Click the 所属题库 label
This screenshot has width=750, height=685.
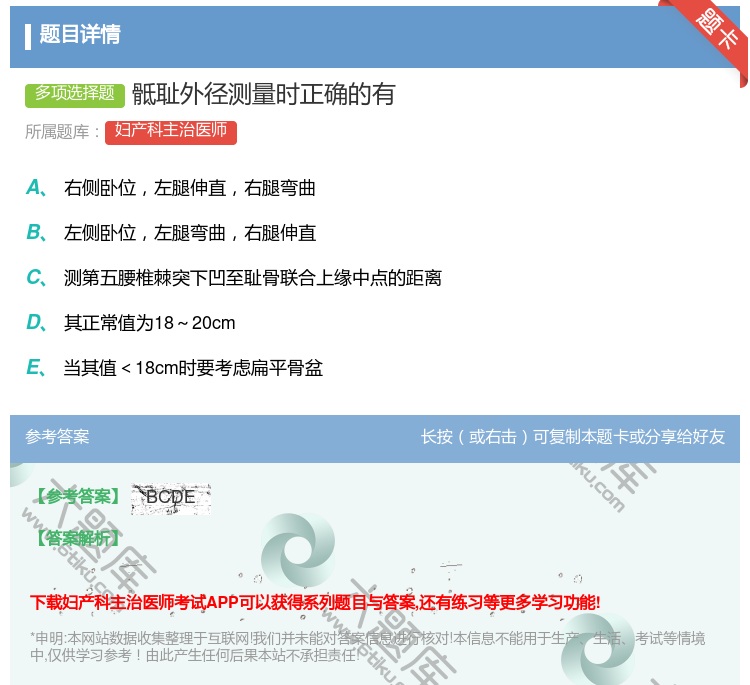coord(62,132)
